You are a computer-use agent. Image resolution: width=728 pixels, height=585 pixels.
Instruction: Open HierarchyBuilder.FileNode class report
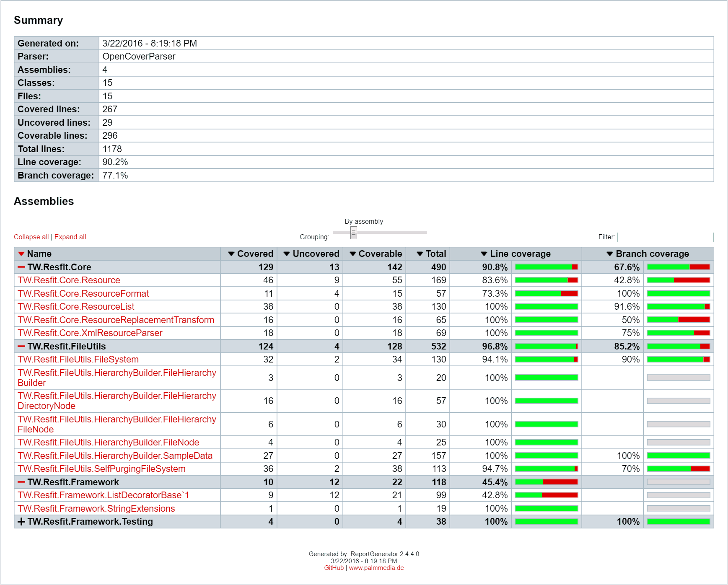click(109, 443)
